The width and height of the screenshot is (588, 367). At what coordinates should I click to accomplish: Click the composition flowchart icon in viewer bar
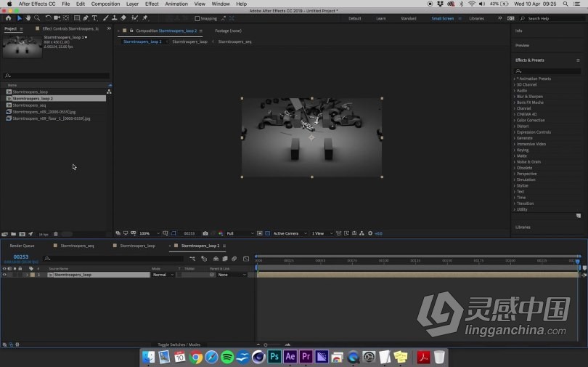point(362,233)
